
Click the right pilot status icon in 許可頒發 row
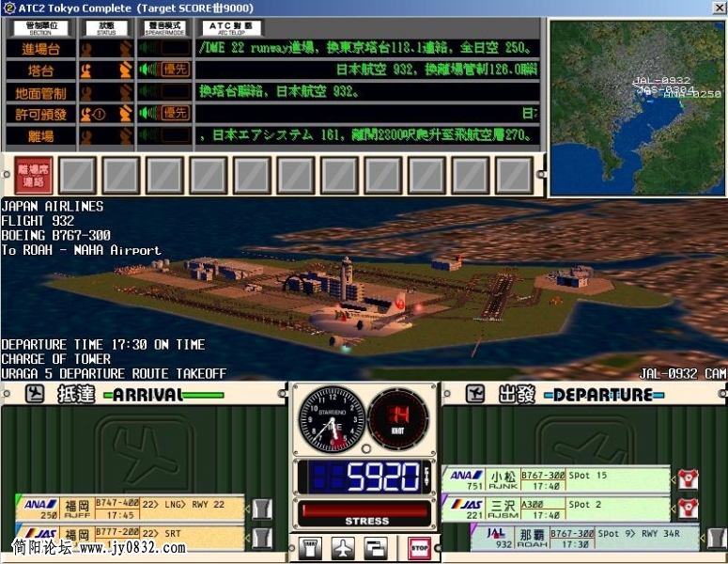pos(125,114)
